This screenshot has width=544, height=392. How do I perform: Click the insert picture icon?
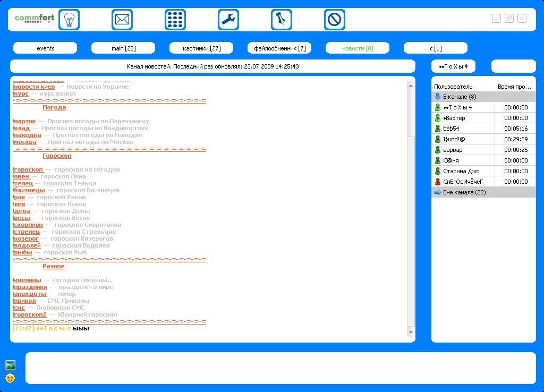[10, 365]
